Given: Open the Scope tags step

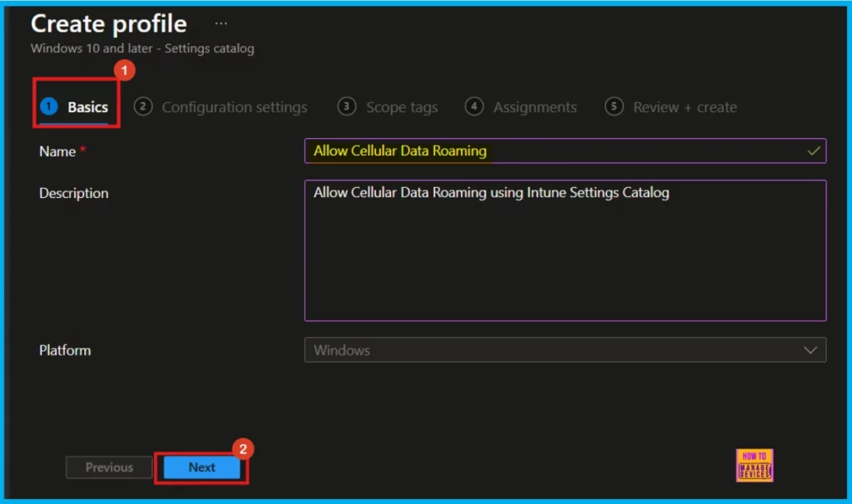Looking at the screenshot, I should [388, 107].
